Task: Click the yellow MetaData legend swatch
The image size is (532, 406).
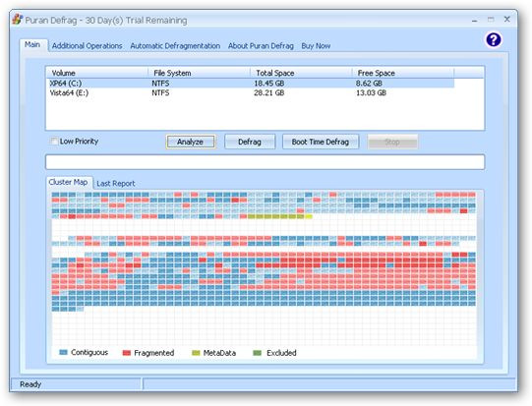Action: tap(196, 353)
